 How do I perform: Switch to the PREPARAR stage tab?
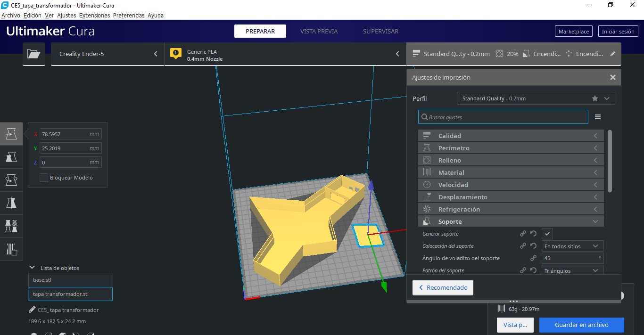[x=260, y=31]
